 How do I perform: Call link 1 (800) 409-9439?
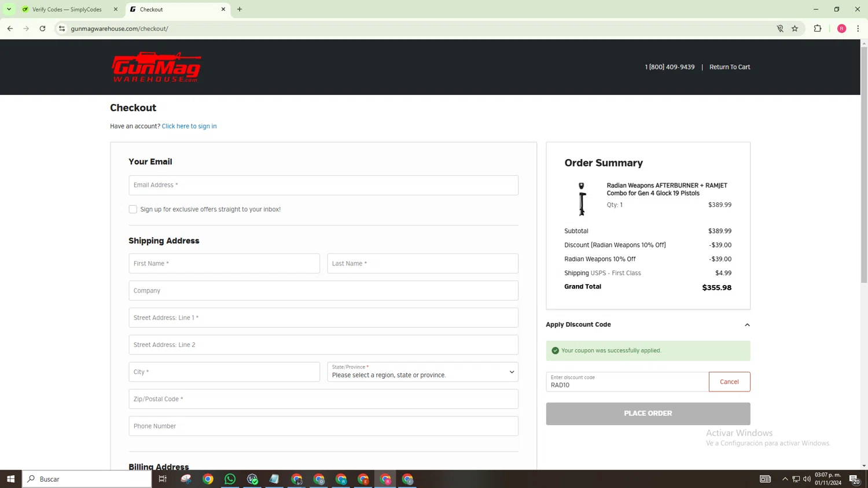[670, 67]
